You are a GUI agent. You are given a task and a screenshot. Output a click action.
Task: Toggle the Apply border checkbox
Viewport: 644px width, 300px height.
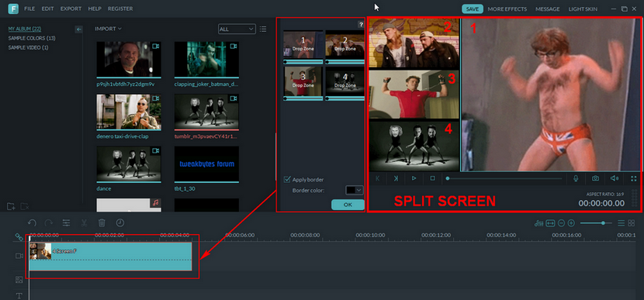(288, 179)
